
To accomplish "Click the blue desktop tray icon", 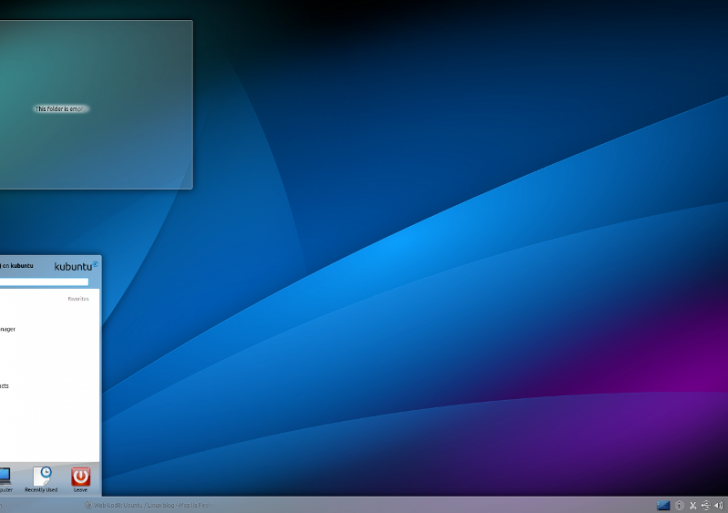I will 663,505.
